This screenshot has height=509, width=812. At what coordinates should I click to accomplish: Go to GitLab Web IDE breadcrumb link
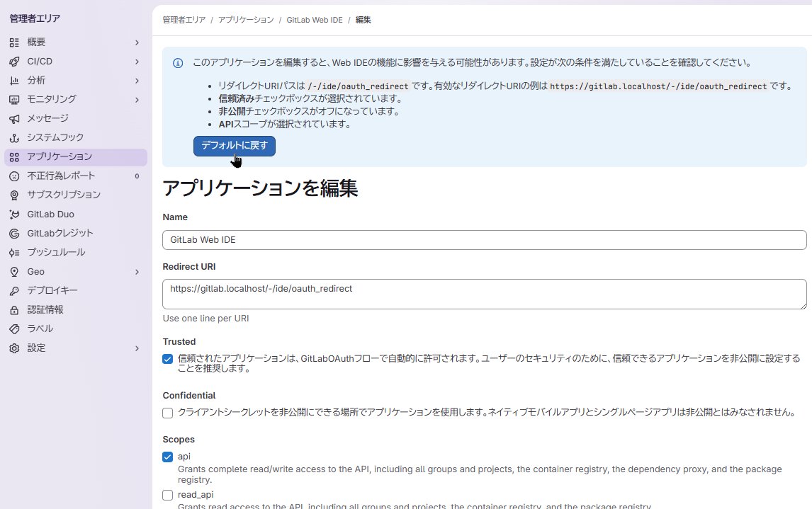pos(315,20)
